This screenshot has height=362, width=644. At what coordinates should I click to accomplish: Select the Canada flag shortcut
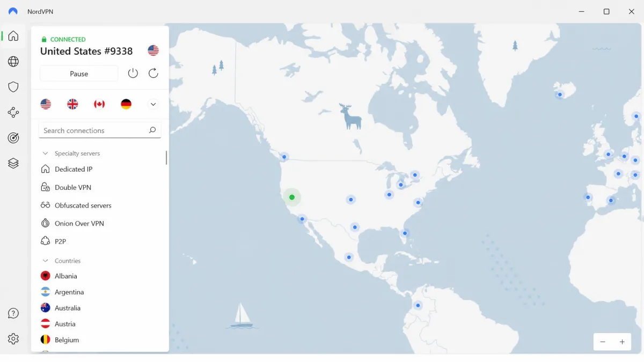click(x=99, y=104)
